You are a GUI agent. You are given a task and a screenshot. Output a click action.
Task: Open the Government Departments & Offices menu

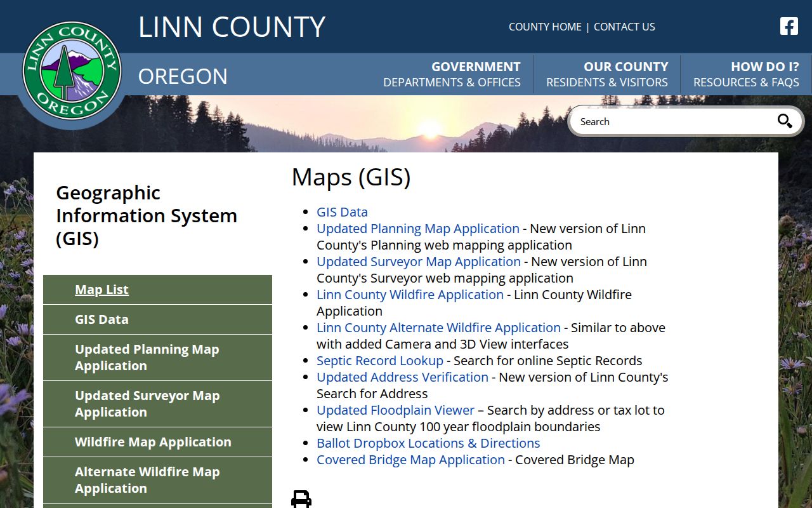tap(452, 74)
